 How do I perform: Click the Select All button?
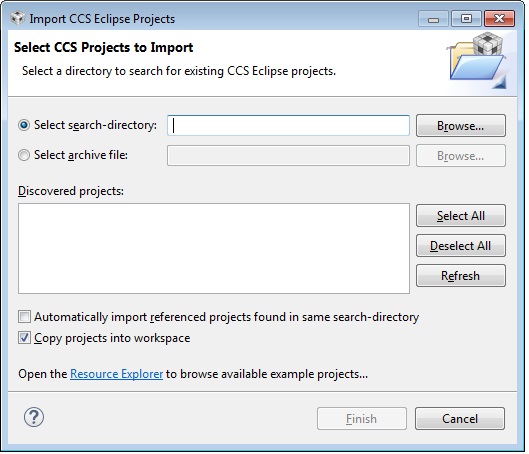(461, 216)
